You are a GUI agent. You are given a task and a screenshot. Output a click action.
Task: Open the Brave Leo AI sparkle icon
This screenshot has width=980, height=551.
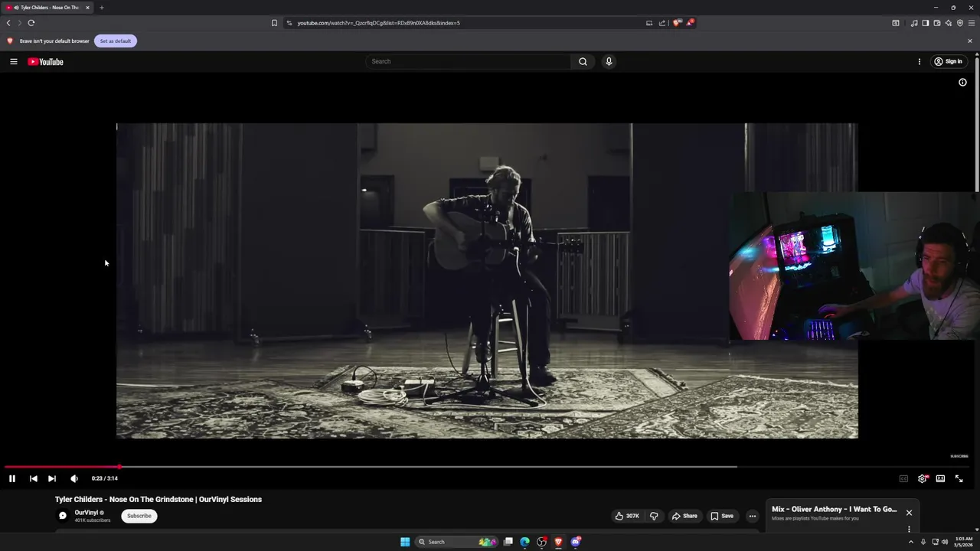(x=949, y=23)
